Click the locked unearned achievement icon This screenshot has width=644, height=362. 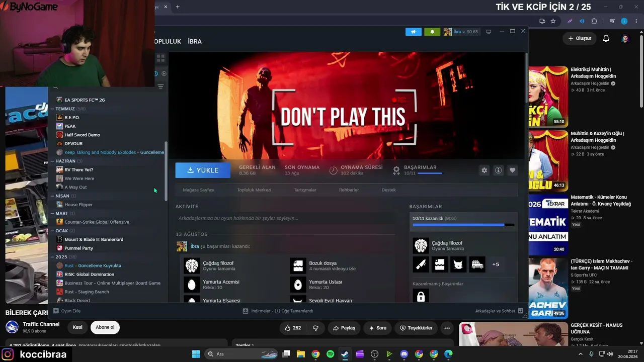click(421, 296)
